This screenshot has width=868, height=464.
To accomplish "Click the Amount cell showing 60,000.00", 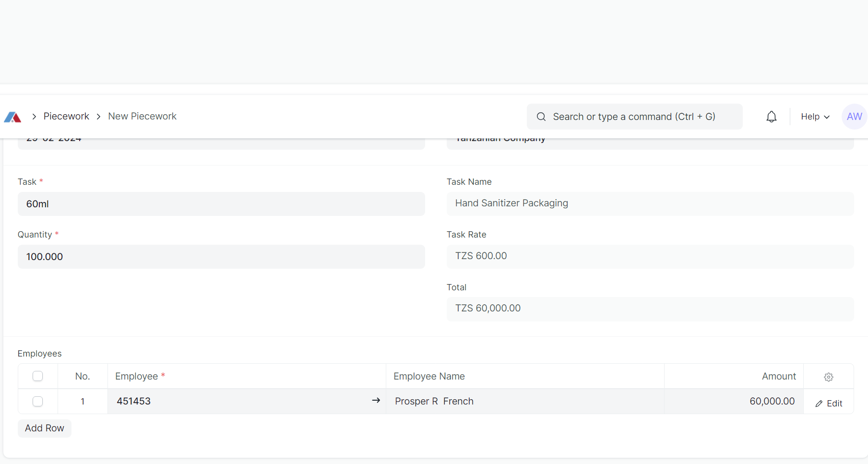I will point(733,401).
